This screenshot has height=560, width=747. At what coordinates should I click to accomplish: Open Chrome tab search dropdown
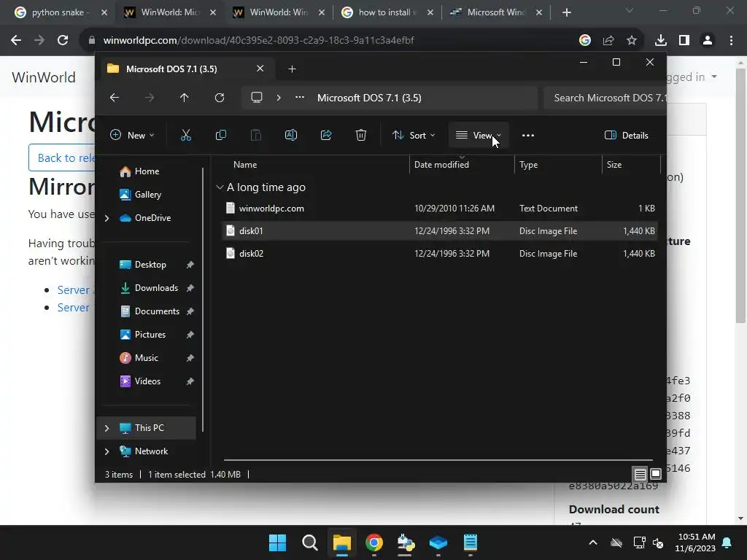click(630, 11)
